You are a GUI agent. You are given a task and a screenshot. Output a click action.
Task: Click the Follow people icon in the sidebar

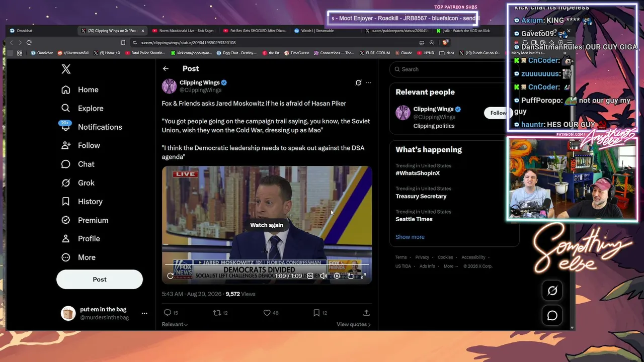66,145
